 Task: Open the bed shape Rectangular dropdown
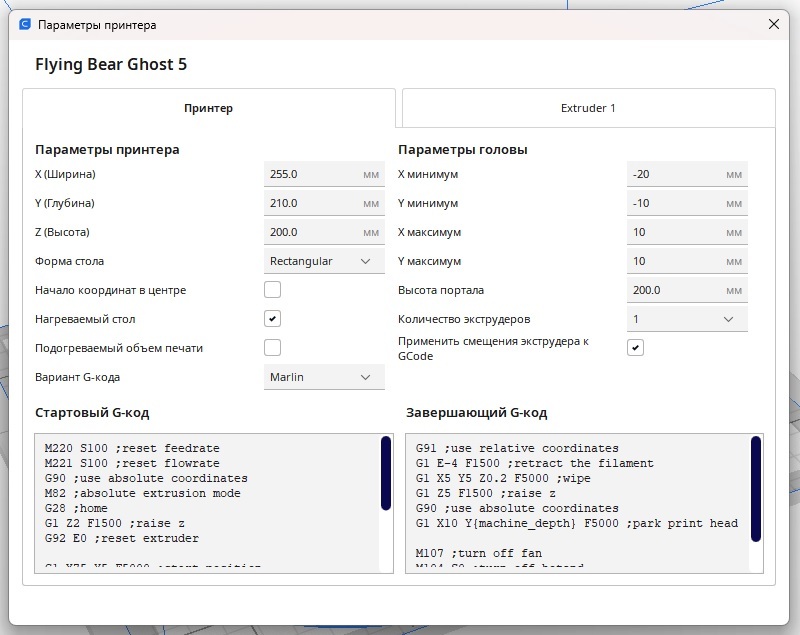coord(324,261)
